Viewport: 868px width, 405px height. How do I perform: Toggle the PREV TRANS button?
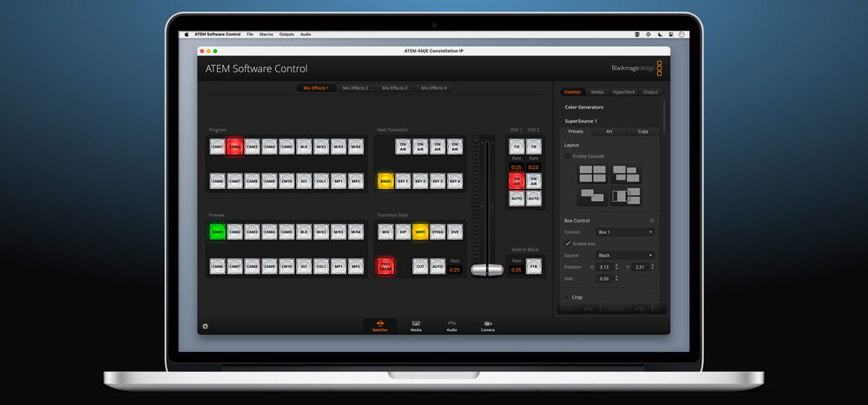(x=386, y=266)
